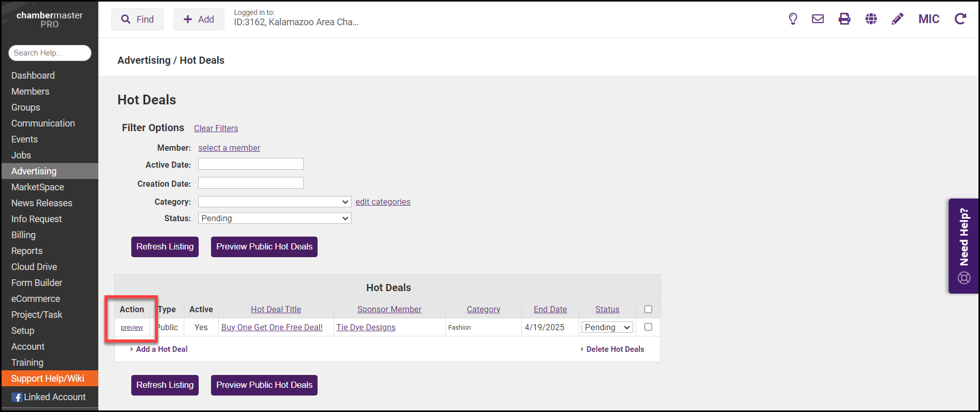Click the Clear Filters link

(x=216, y=129)
